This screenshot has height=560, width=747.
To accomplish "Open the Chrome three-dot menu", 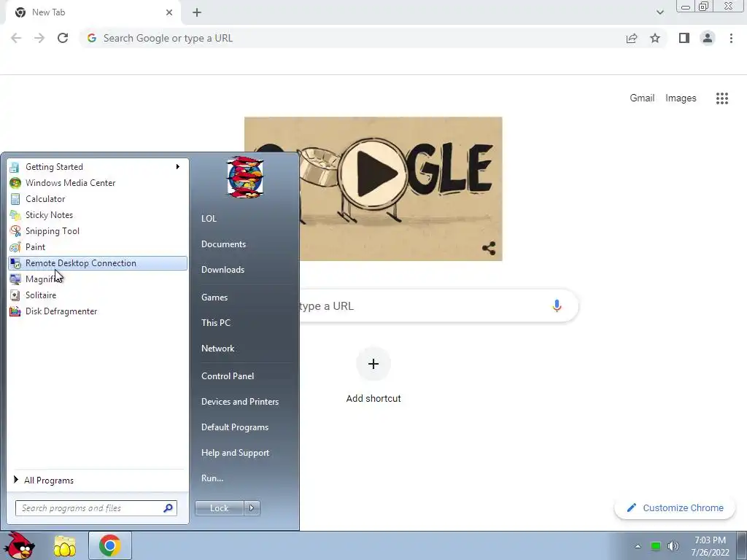I will 731,38.
